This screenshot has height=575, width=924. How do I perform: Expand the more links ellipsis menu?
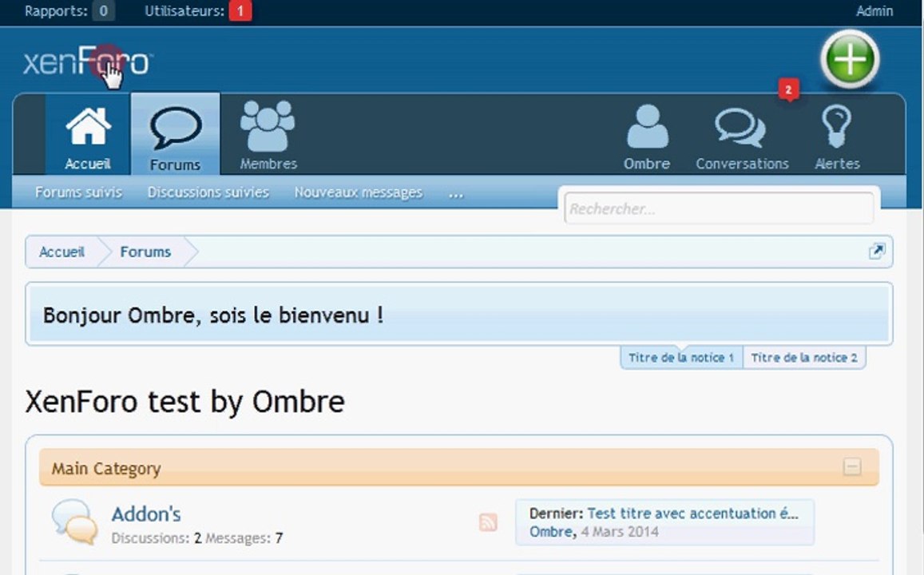click(x=455, y=193)
